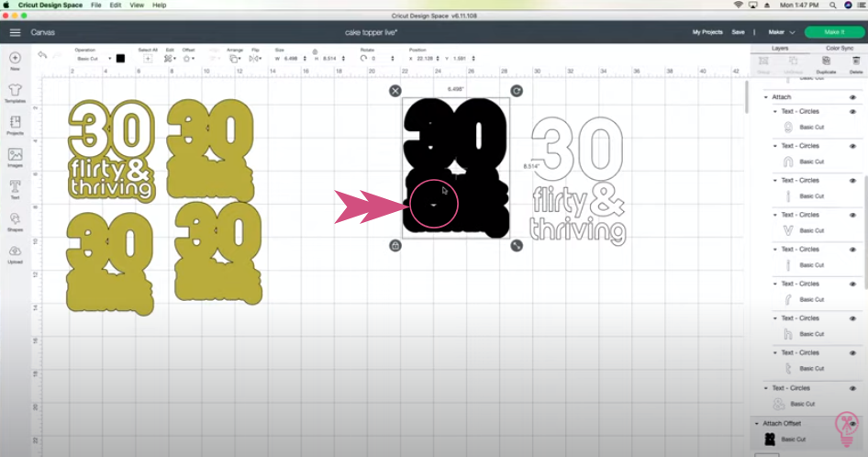This screenshot has height=457, width=868.
Task: Click the width size field
Action: coord(294,59)
